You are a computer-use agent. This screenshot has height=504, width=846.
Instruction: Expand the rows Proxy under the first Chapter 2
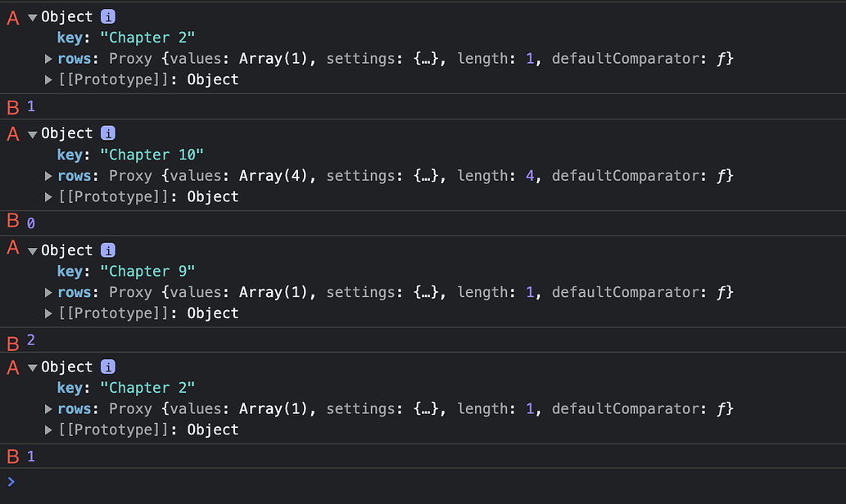click(48, 58)
